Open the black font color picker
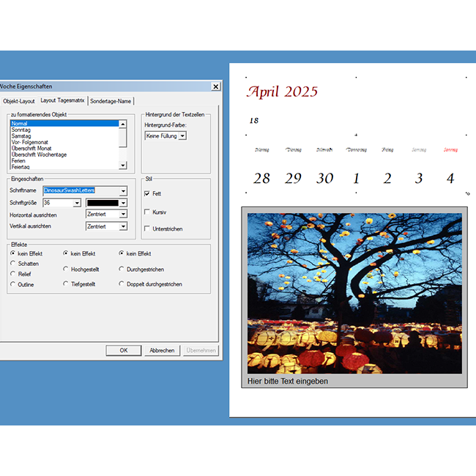The image size is (476, 476). (123, 203)
